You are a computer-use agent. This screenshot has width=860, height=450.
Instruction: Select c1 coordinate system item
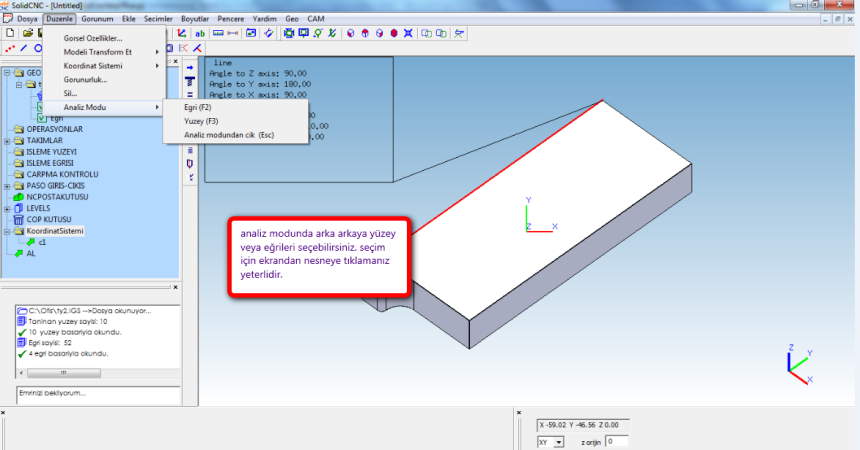[42, 243]
